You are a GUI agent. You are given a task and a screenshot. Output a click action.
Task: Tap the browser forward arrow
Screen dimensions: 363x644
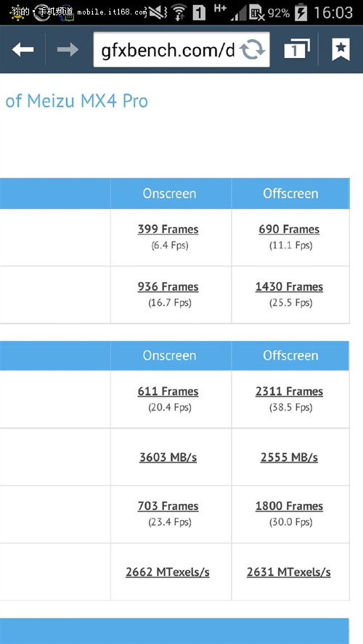pos(68,50)
